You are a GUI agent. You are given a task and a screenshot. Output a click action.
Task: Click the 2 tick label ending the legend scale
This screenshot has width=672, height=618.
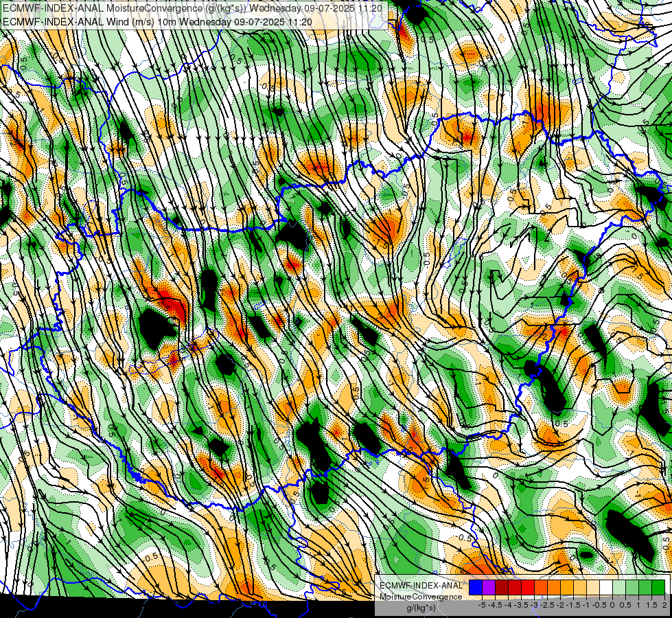tap(664, 605)
